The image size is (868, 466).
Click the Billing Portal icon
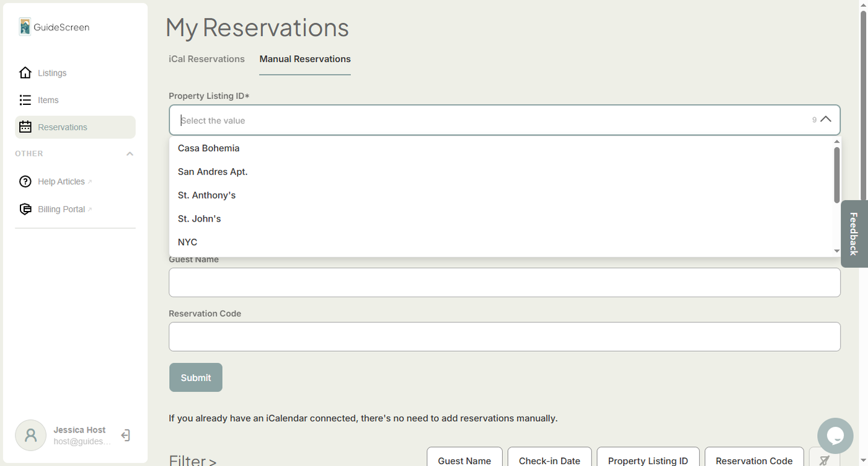pyautogui.click(x=25, y=209)
